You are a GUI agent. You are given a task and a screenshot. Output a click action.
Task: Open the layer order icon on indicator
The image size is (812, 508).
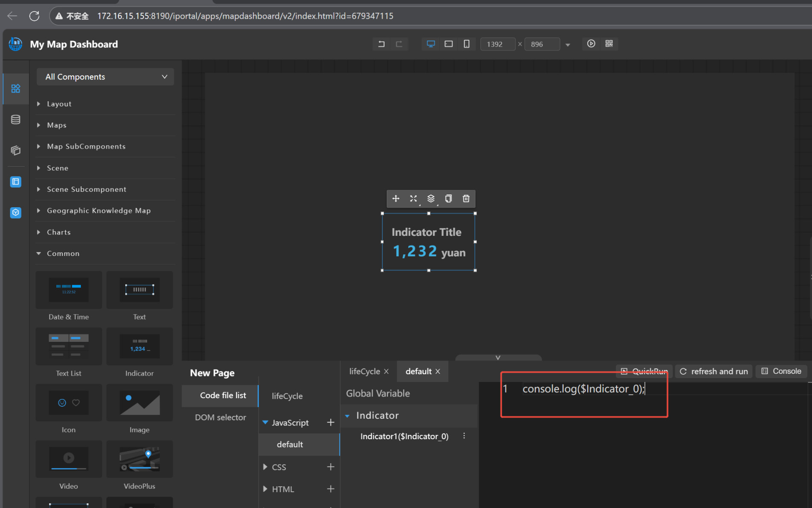431,199
